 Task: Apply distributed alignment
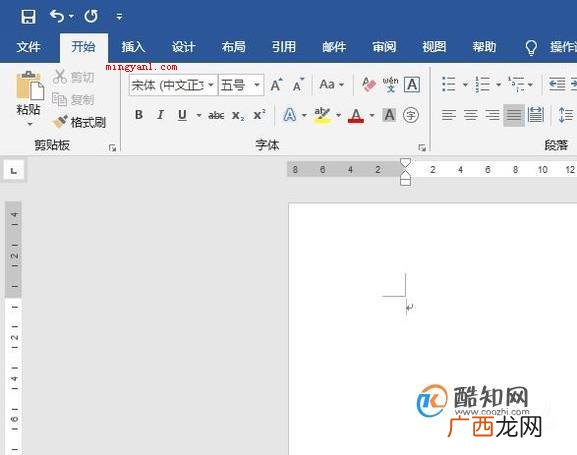[x=535, y=115]
